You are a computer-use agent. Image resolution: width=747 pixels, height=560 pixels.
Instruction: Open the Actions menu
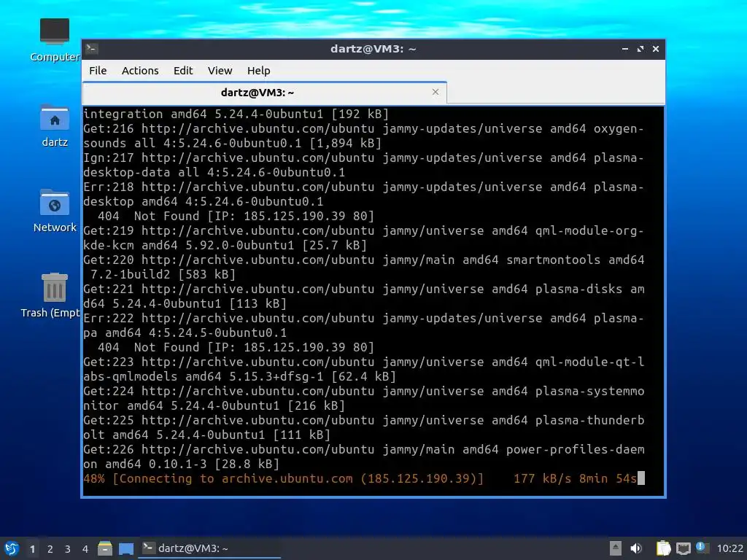(140, 71)
